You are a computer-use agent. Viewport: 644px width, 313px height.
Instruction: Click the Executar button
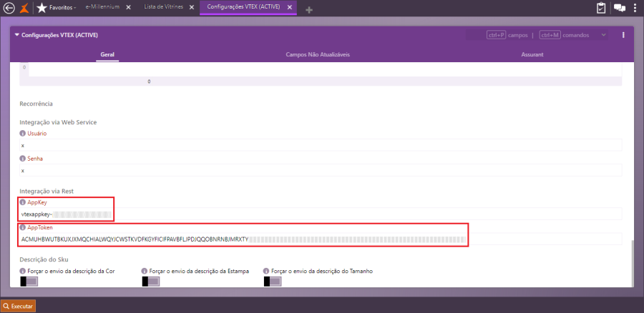pyautogui.click(x=18, y=306)
